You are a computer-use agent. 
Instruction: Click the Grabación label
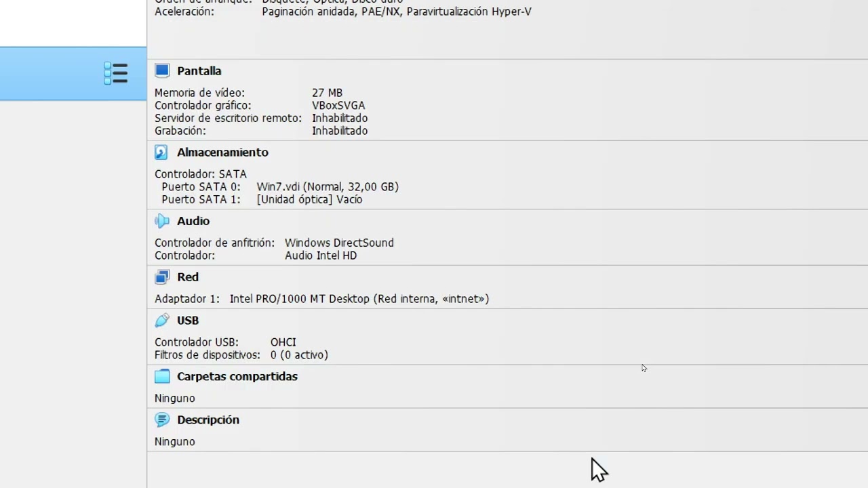pos(180,131)
